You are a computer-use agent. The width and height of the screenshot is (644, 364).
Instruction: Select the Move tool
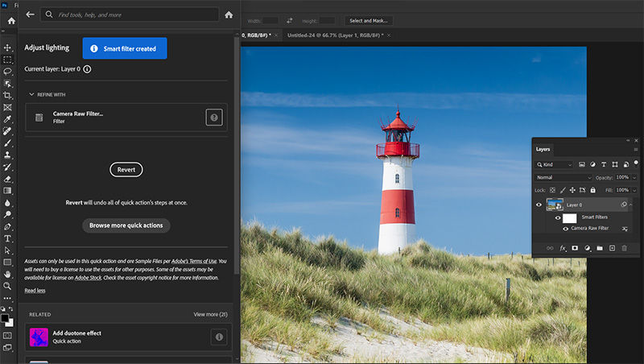click(x=8, y=48)
